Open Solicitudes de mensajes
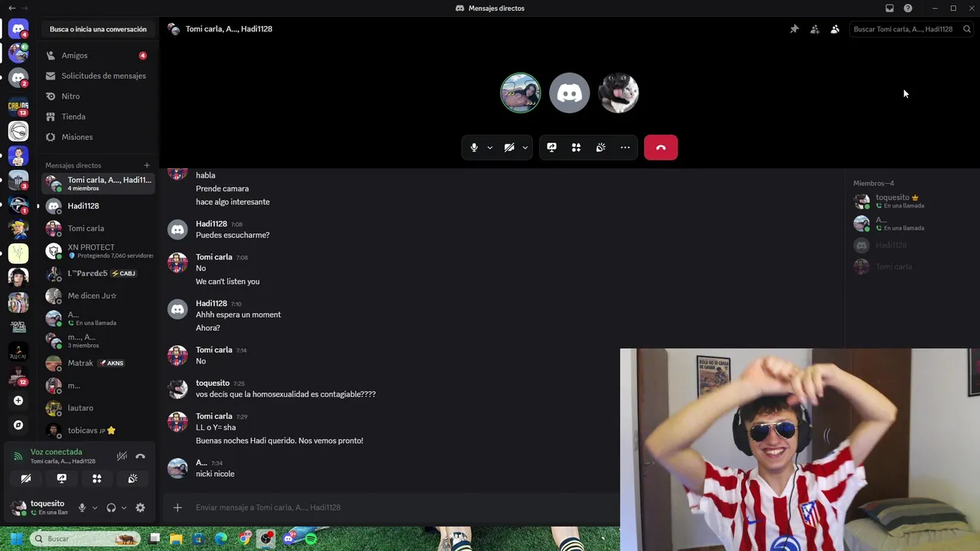Image resolution: width=980 pixels, height=551 pixels. point(98,76)
